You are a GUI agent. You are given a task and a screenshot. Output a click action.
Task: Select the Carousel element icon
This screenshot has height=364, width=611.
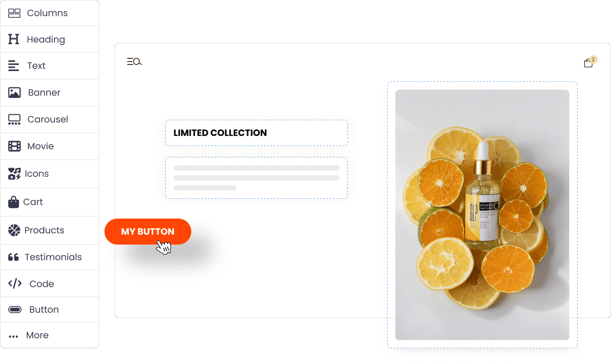14,119
